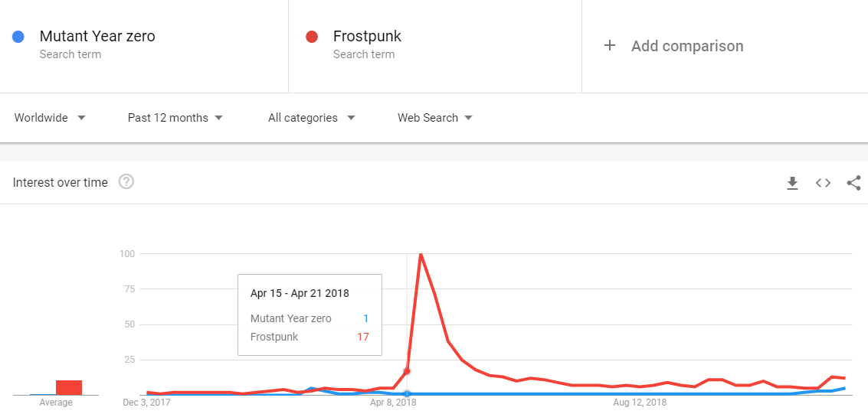868x414 pixels.
Task: Click the plus icon to add comparison
Action: coord(610,45)
